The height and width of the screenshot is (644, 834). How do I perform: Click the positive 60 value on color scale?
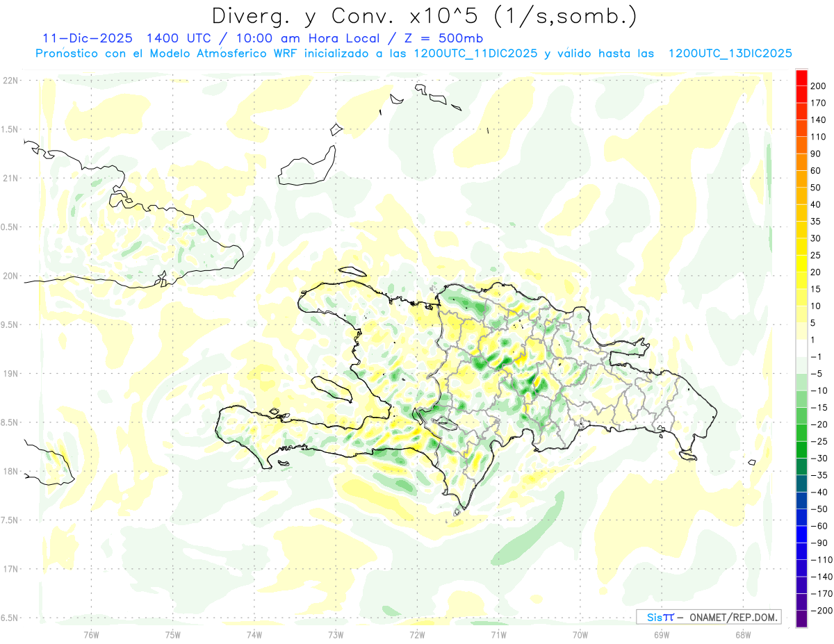tap(816, 171)
